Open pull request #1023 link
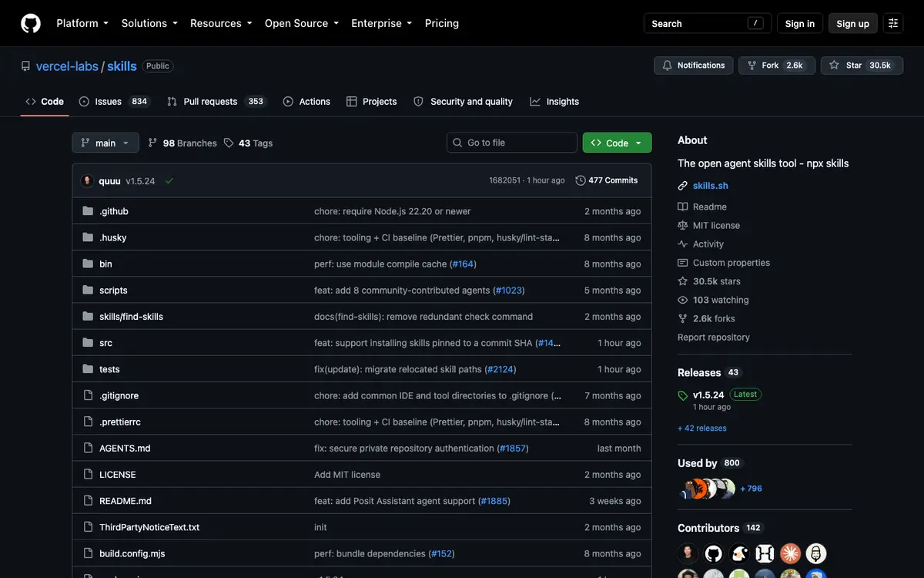This screenshot has width=924, height=578. tap(508, 290)
